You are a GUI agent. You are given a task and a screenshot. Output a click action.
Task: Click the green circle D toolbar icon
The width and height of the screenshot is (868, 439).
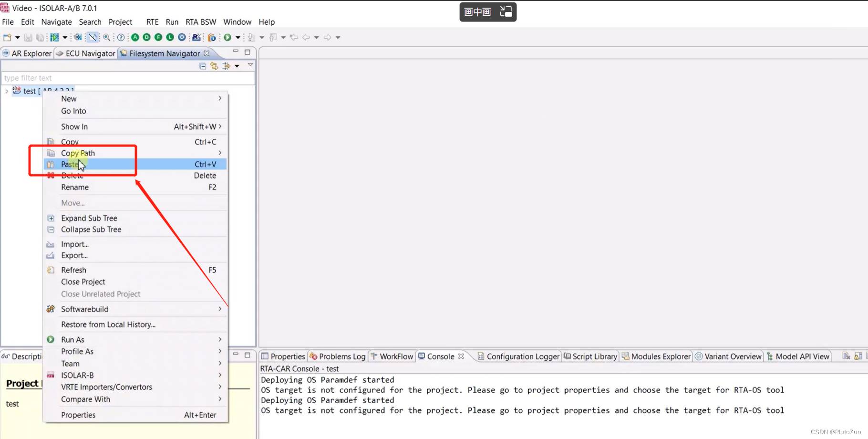click(x=147, y=37)
